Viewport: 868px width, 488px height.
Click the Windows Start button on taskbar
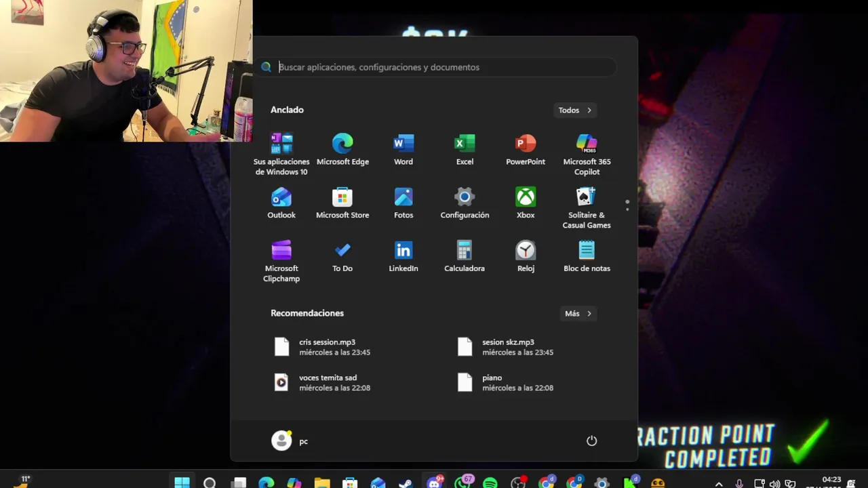tap(182, 482)
